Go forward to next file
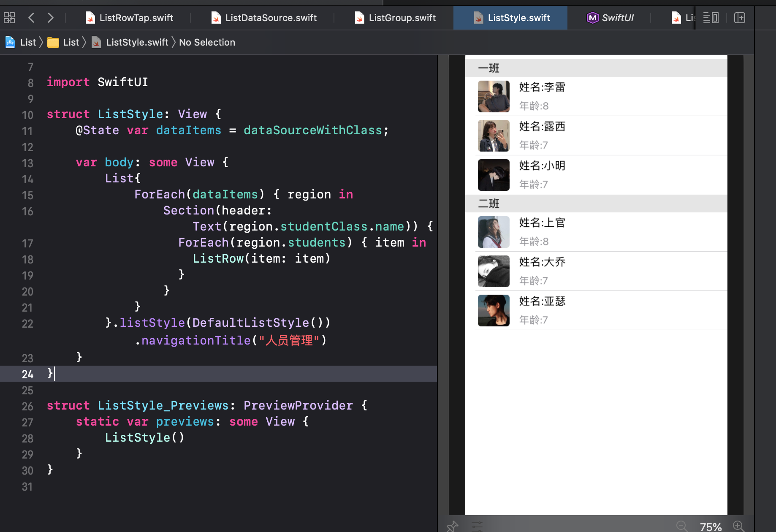This screenshot has height=532, width=776. [50, 18]
